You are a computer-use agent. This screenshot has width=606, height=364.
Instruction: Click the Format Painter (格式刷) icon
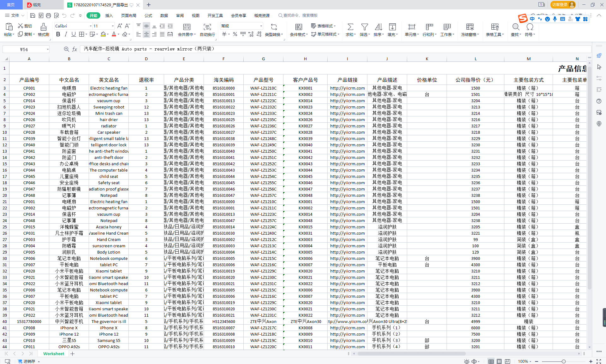click(x=43, y=27)
